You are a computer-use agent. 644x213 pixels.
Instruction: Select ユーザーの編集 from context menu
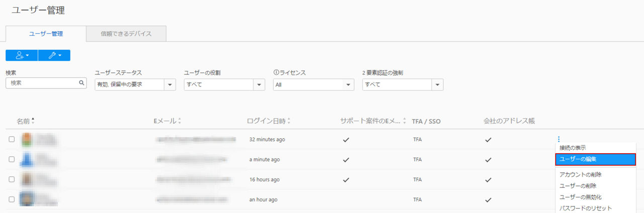click(x=596, y=159)
